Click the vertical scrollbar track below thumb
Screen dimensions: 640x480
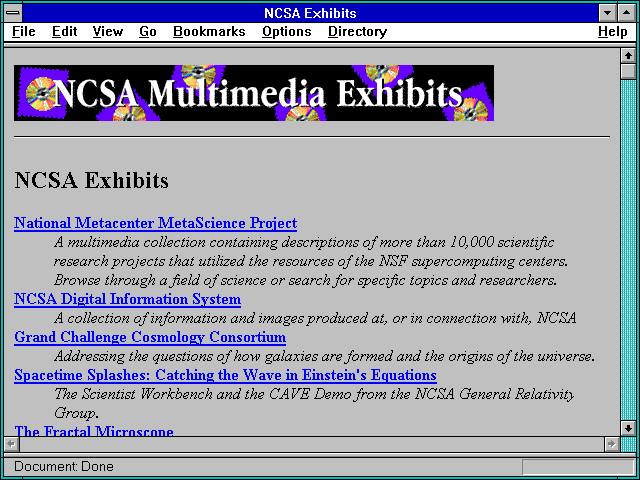tap(628, 249)
